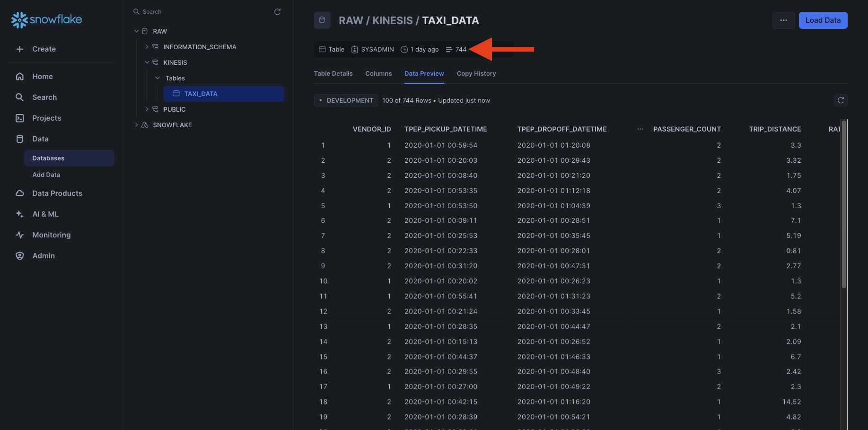Click the KINESIS schema icon
The height and width of the screenshot is (430, 868).
[155, 62]
